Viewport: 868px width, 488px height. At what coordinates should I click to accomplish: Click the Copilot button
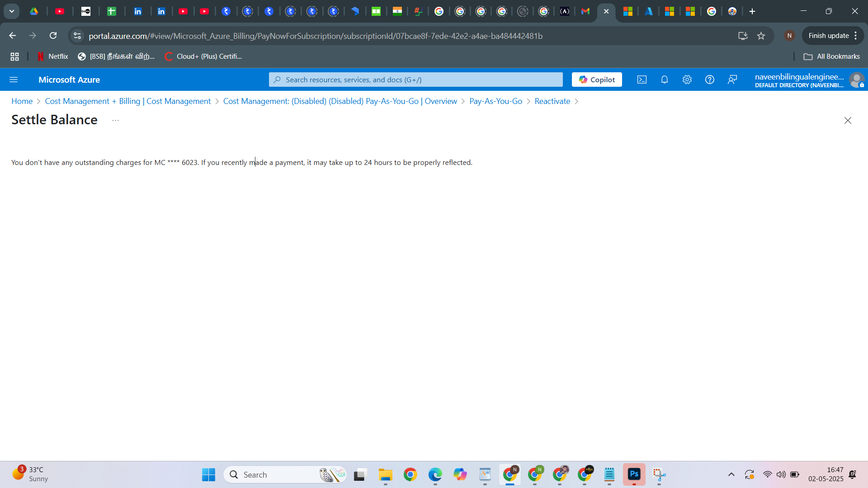click(596, 80)
